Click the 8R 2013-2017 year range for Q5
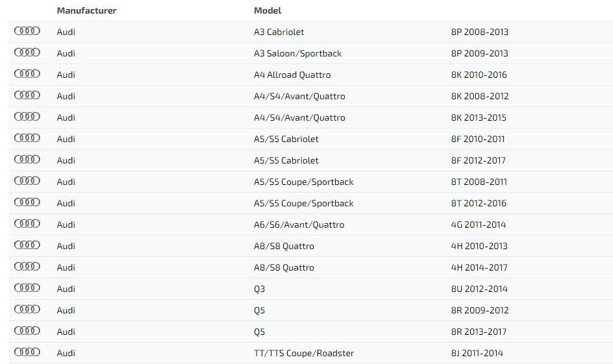Image resolution: width=613 pixels, height=364 pixels. (479, 332)
